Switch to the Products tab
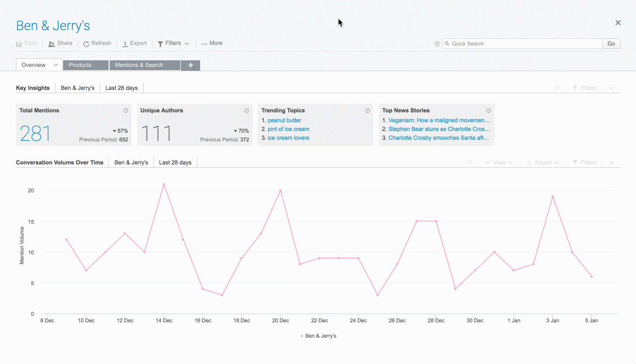The width and height of the screenshot is (636, 364). coord(80,65)
